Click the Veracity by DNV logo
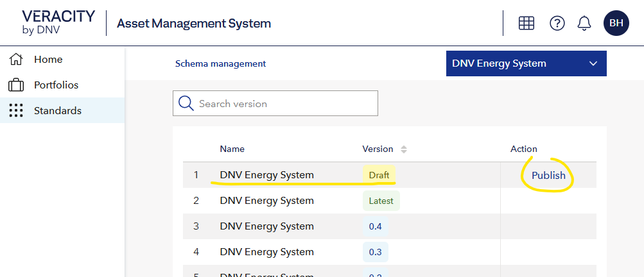This screenshot has width=644, height=277. [58, 22]
